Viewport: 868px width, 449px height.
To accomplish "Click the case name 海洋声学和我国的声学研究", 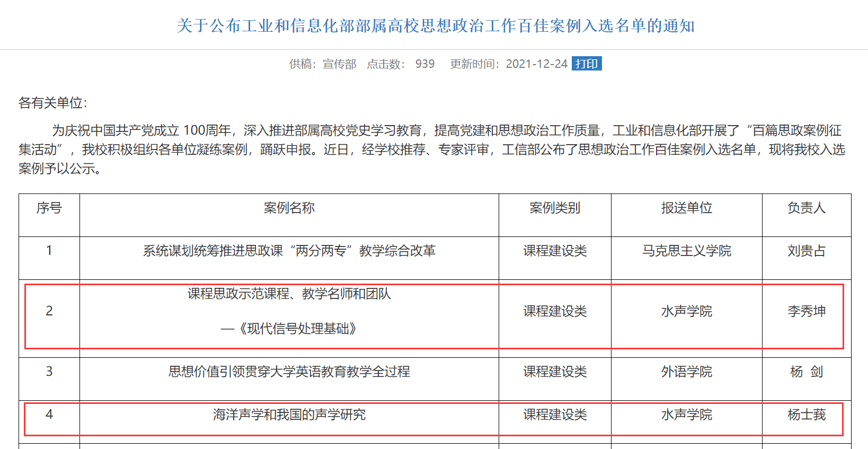I will click(x=289, y=415).
